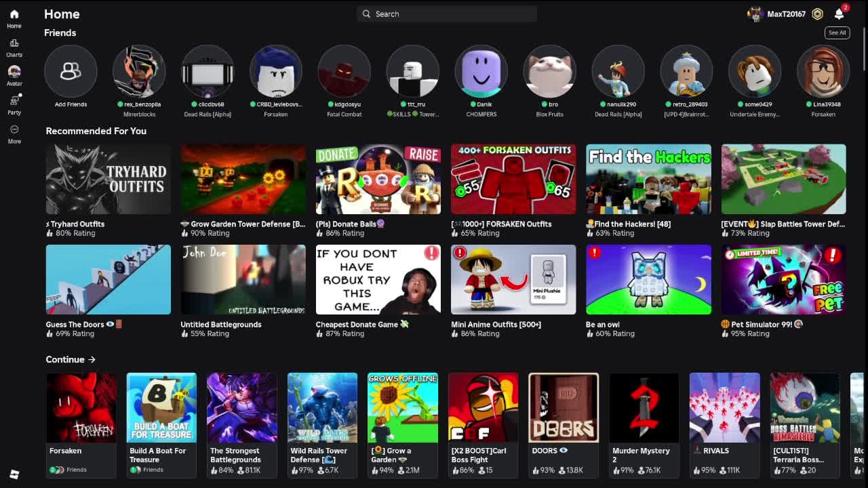This screenshot has width=868, height=488.
Task: Click the Roblox logo icon at the sidebar bottom
Action: [x=14, y=474]
